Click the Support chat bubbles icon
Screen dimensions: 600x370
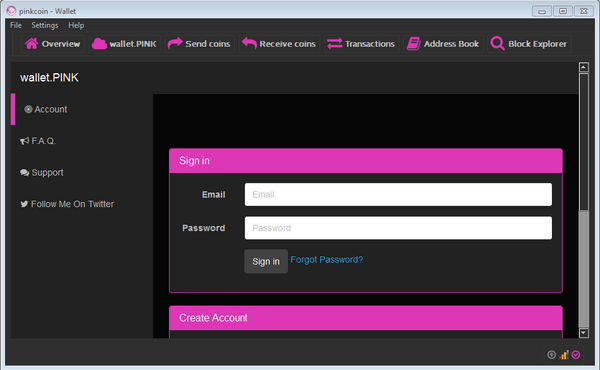click(x=24, y=173)
